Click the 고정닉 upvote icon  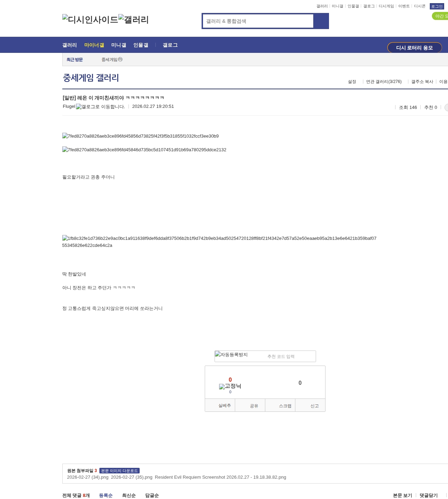(230, 386)
